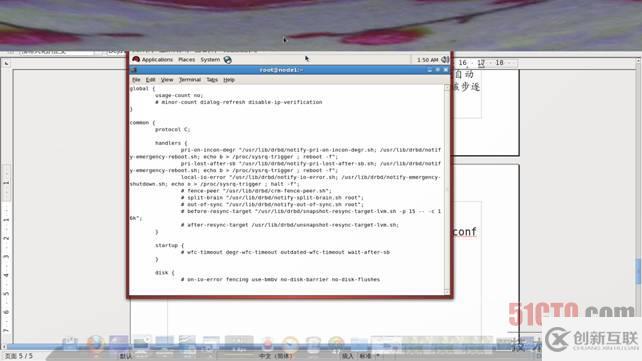Open the terminal File menu
Viewport: 642px width, 361px height.
[136, 80]
